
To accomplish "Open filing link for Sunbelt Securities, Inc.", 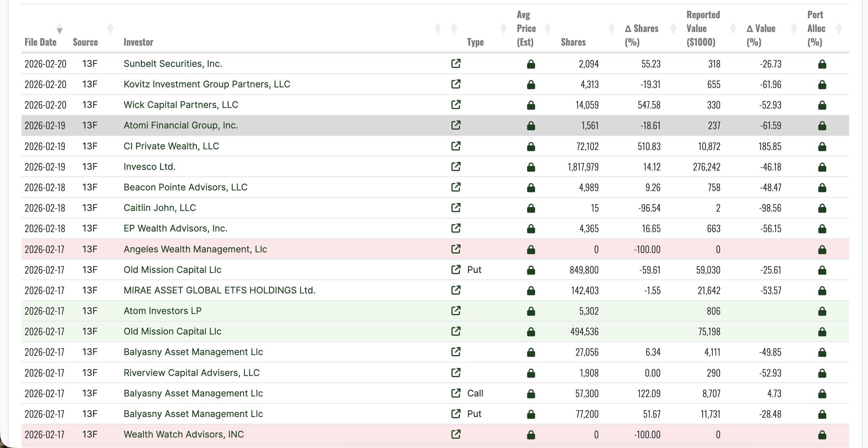I will click(x=456, y=64).
